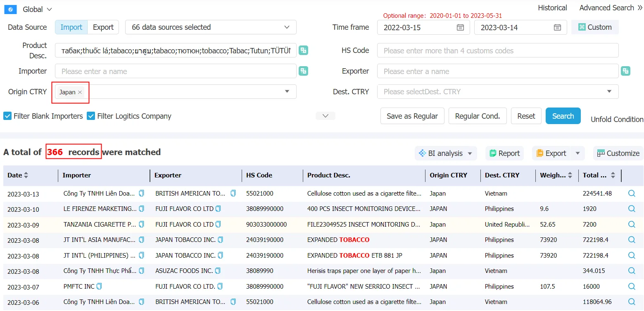644x311 pixels.
Task: View details of the 2023-03-13 record
Action: [632, 193]
